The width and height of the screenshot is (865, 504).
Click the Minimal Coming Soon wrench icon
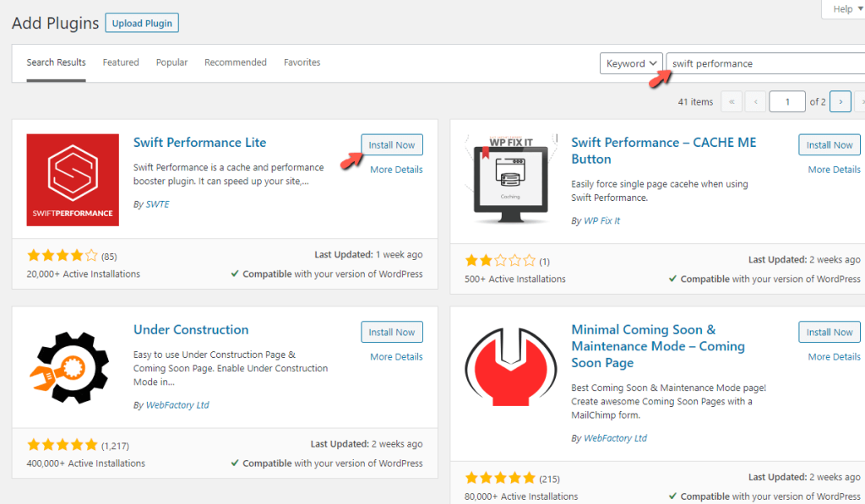pos(511,367)
